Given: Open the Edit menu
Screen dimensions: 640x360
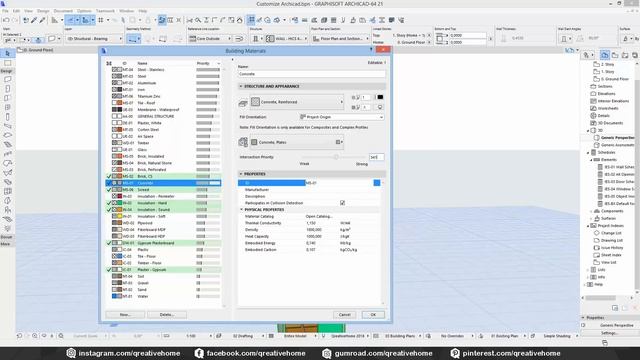Looking at the screenshot, I should pos(16,11).
